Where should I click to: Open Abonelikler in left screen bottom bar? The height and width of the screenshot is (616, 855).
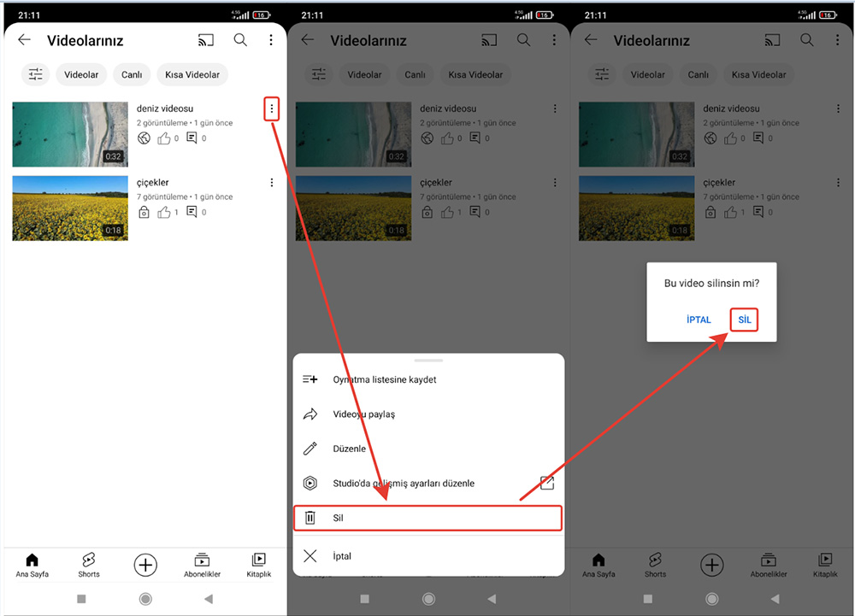click(202, 564)
